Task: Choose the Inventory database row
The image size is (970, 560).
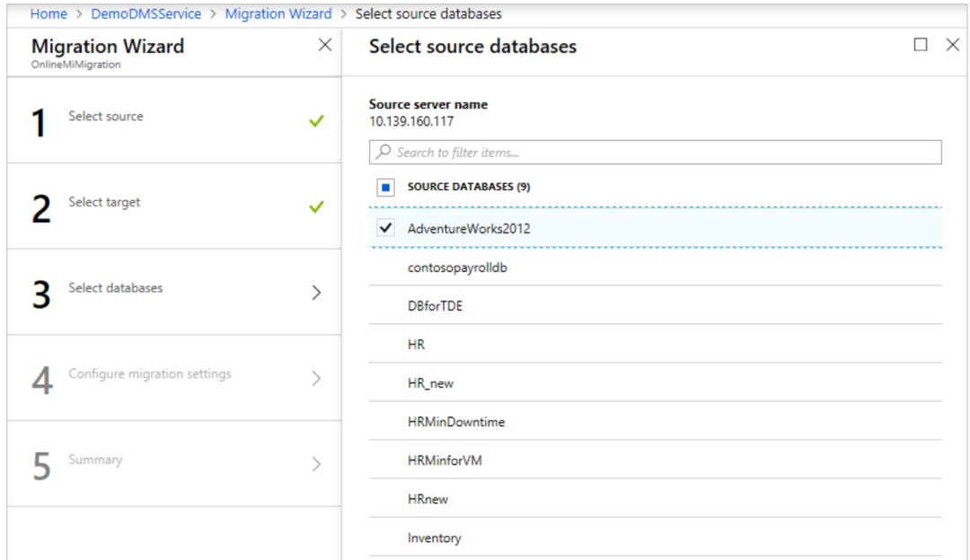Action: coord(435,538)
